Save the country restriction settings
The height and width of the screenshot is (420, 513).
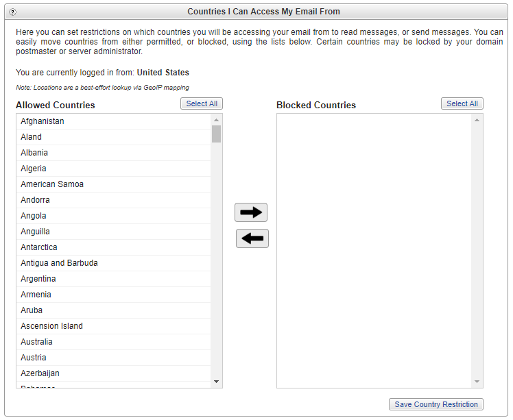436,404
